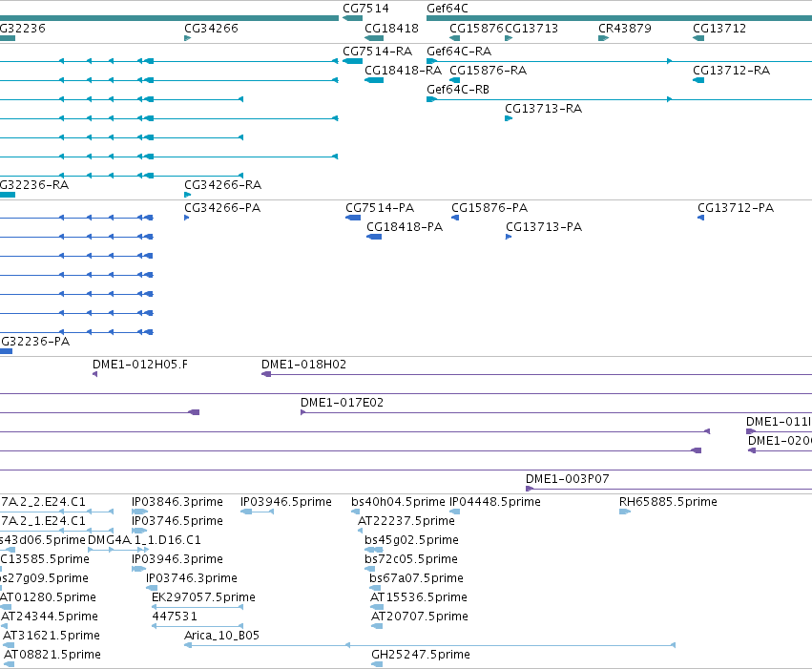Click the CG18418-PA protein label
The image size is (812, 669).
[405, 227]
